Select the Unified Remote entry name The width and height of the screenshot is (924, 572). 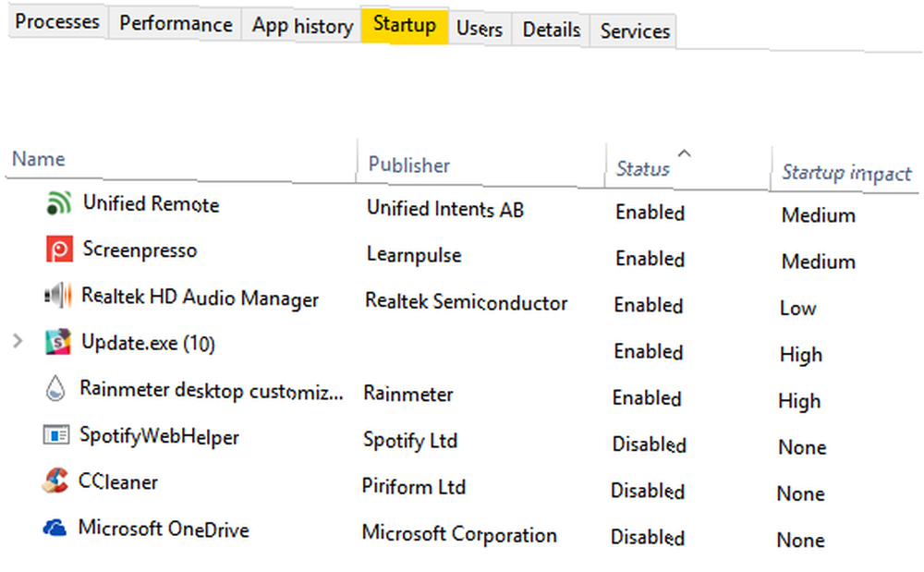pos(151,204)
